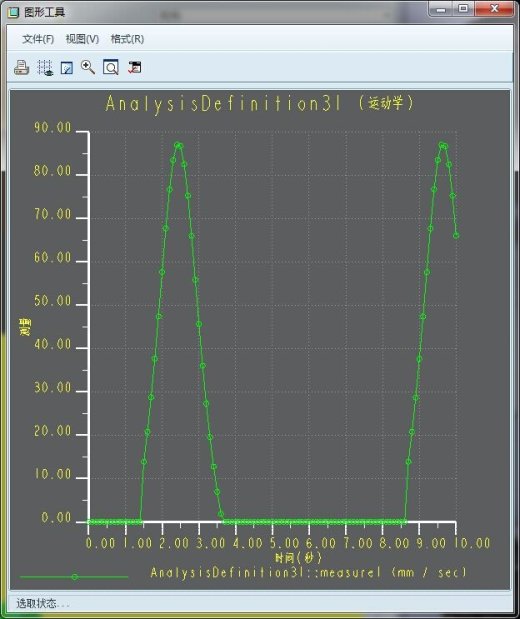The image size is (520, 619).
Task: Open the graph format editor icon
Action: [x=67, y=68]
